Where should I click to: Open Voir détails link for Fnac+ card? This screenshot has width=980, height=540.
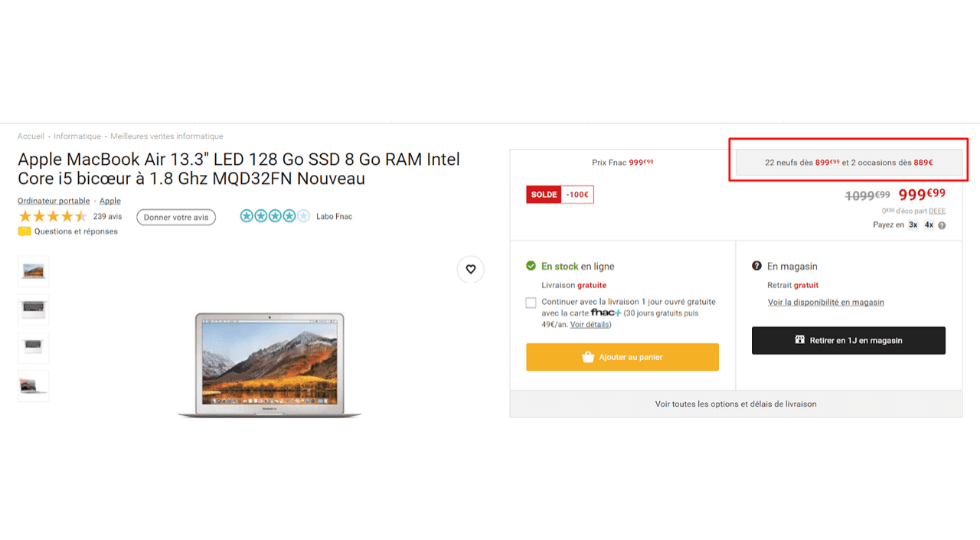coord(589,324)
